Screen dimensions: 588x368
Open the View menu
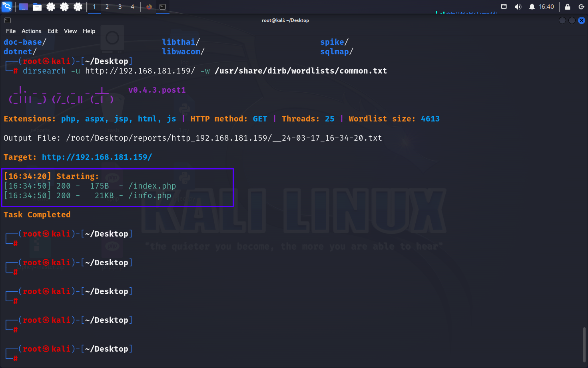tap(70, 31)
